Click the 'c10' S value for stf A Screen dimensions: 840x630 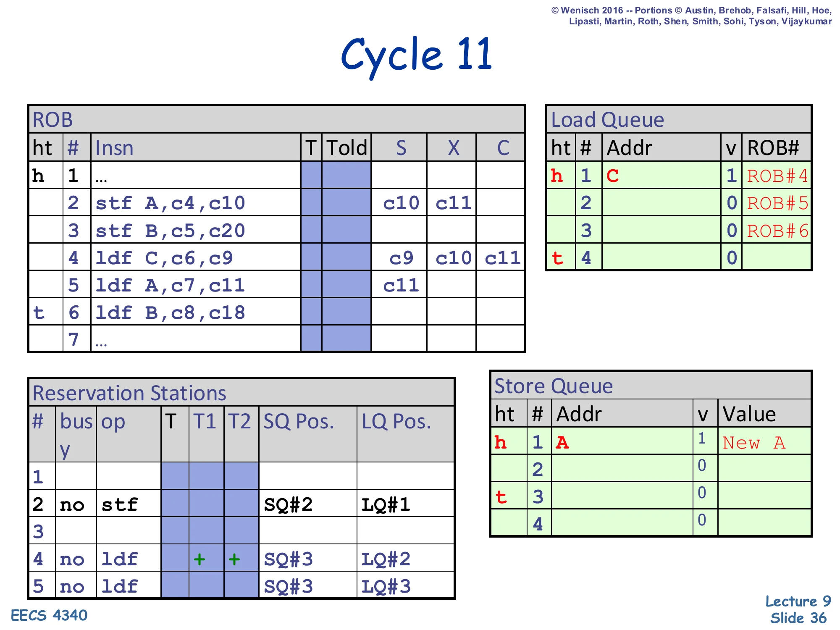pyautogui.click(x=401, y=203)
